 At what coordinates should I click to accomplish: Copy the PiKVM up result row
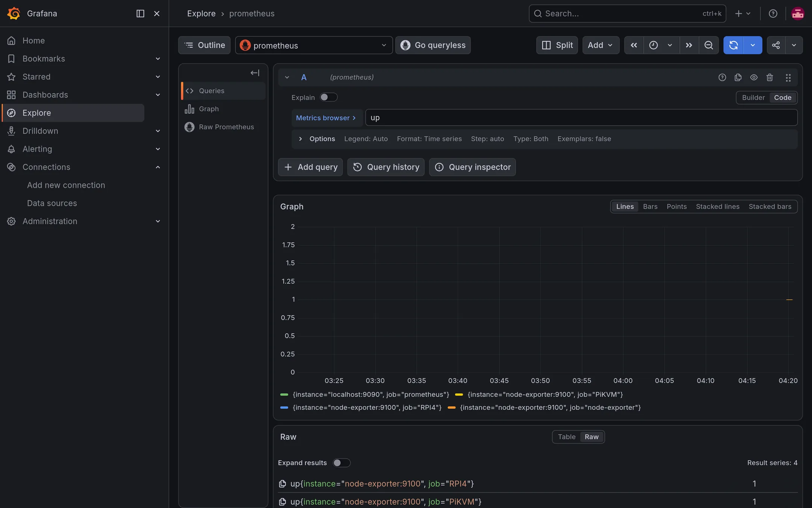(282, 502)
